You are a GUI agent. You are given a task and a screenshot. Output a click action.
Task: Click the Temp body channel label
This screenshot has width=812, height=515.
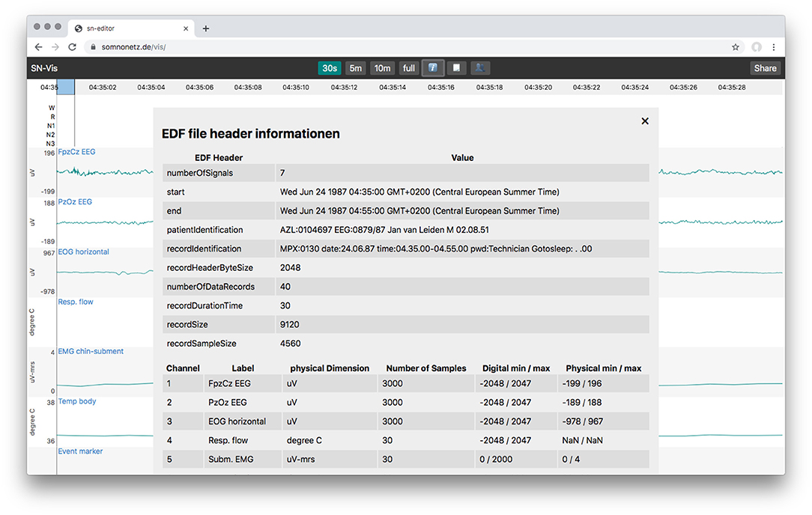[x=77, y=401]
